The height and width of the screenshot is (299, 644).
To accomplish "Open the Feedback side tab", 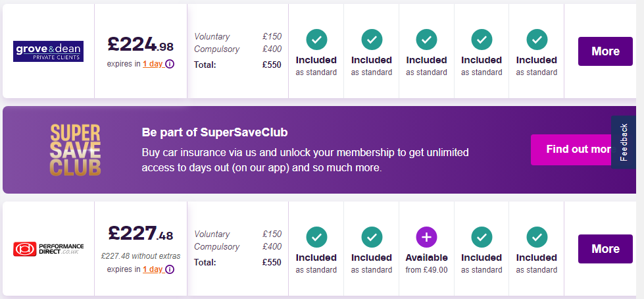I will (x=624, y=142).
